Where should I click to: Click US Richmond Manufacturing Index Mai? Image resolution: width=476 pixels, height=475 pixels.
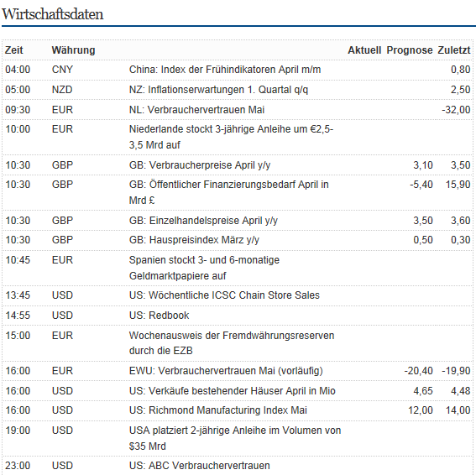click(218, 410)
